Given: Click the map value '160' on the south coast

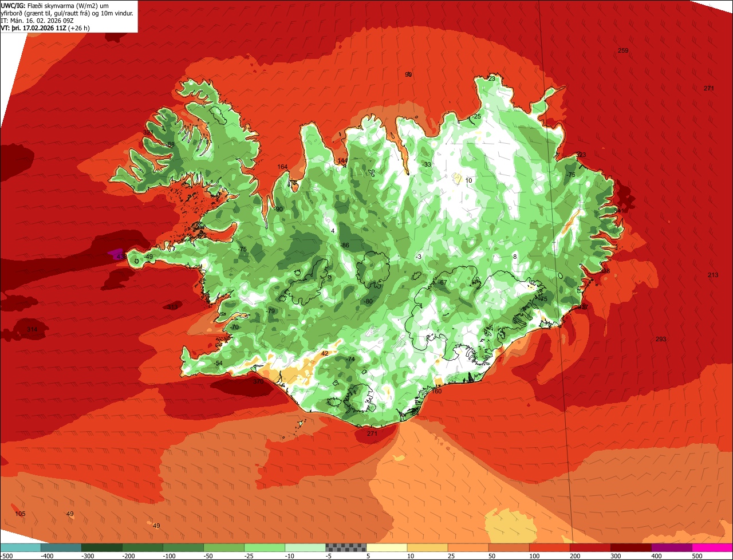Looking at the screenshot, I should pyautogui.click(x=436, y=391).
